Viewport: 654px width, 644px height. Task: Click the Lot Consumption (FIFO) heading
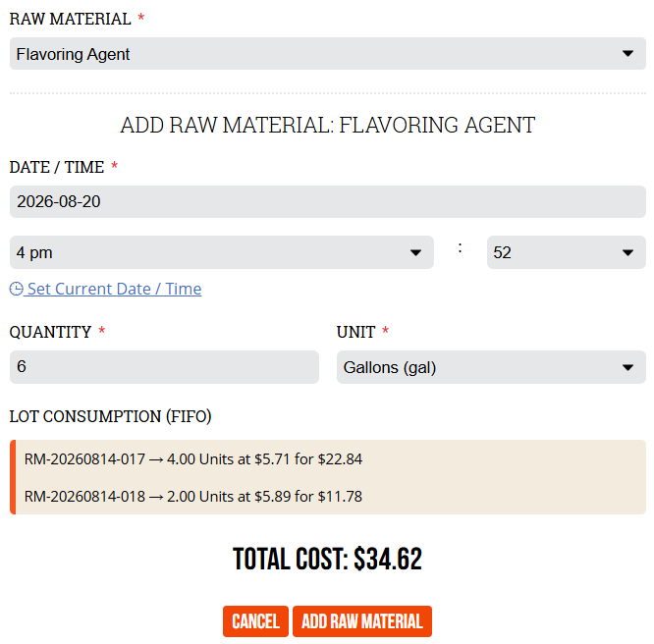[x=111, y=416]
